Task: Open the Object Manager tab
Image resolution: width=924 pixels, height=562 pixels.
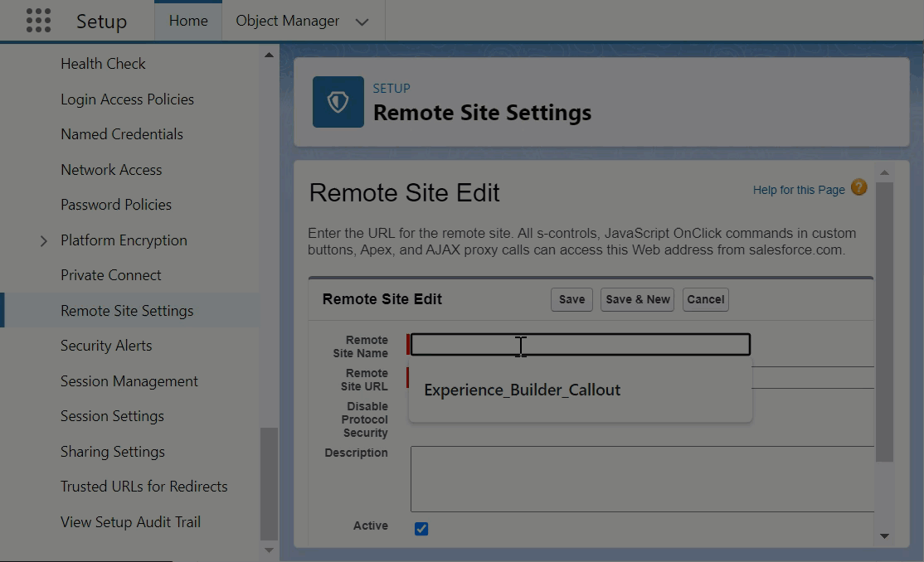Action: click(x=287, y=21)
